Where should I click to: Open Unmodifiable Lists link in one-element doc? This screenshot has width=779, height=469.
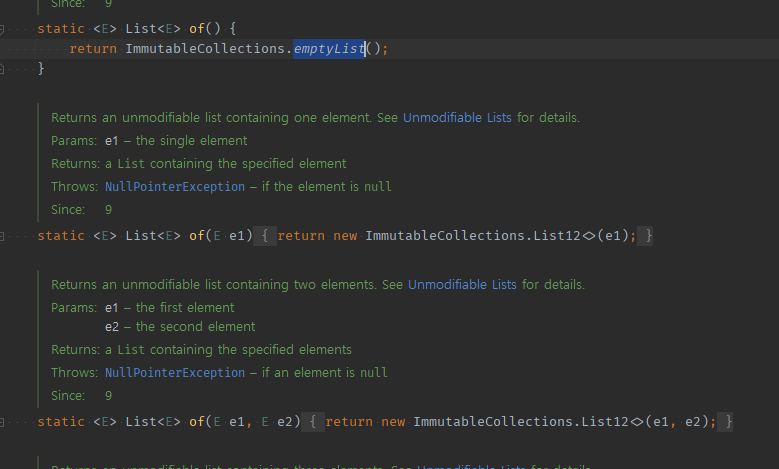pos(457,118)
